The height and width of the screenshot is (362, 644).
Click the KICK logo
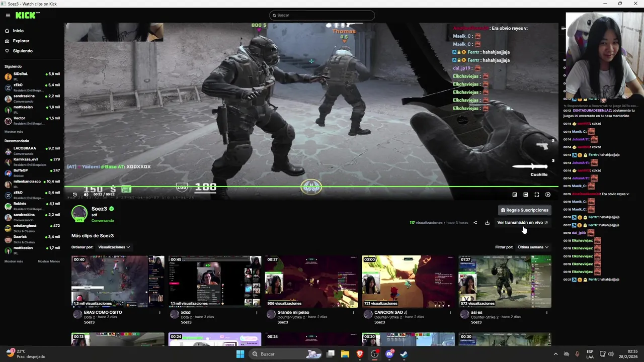(27, 16)
